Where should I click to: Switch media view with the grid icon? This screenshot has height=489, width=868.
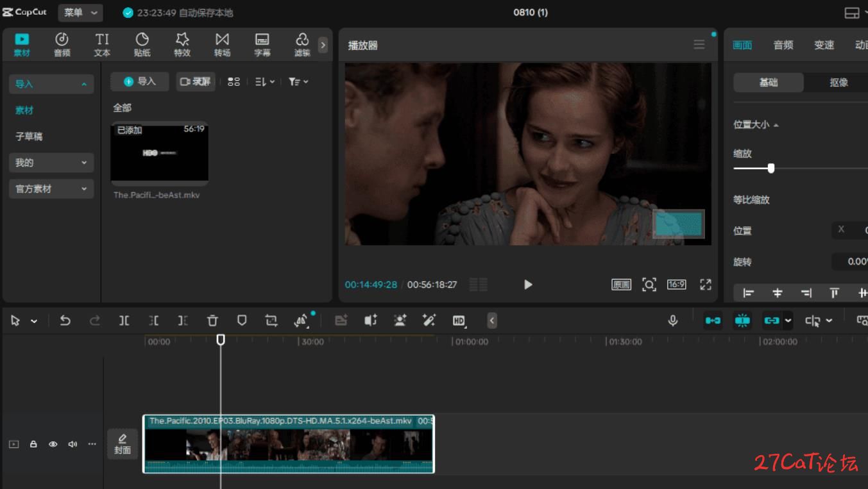point(234,81)
